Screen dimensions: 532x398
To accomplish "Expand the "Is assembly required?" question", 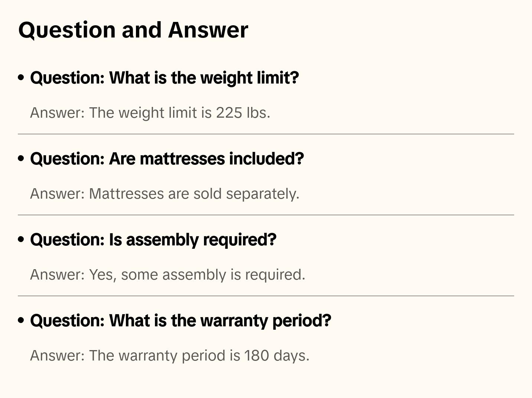I will [x=153, y=240].
